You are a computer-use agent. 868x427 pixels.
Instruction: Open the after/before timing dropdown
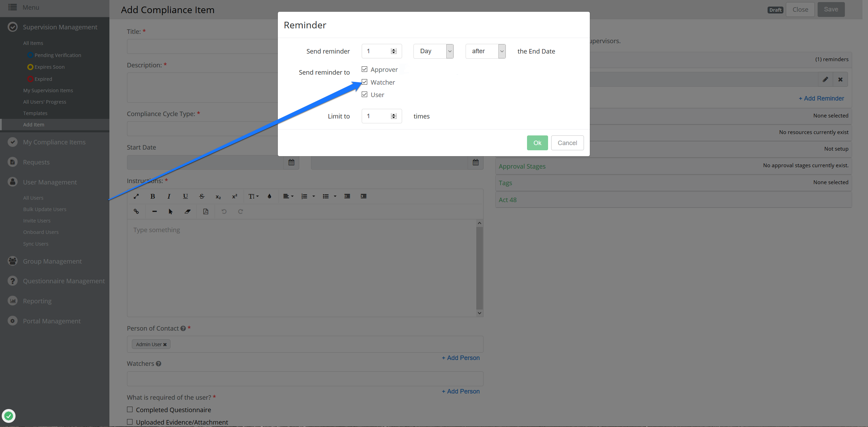pyautogui.click(x=485, y=51)
